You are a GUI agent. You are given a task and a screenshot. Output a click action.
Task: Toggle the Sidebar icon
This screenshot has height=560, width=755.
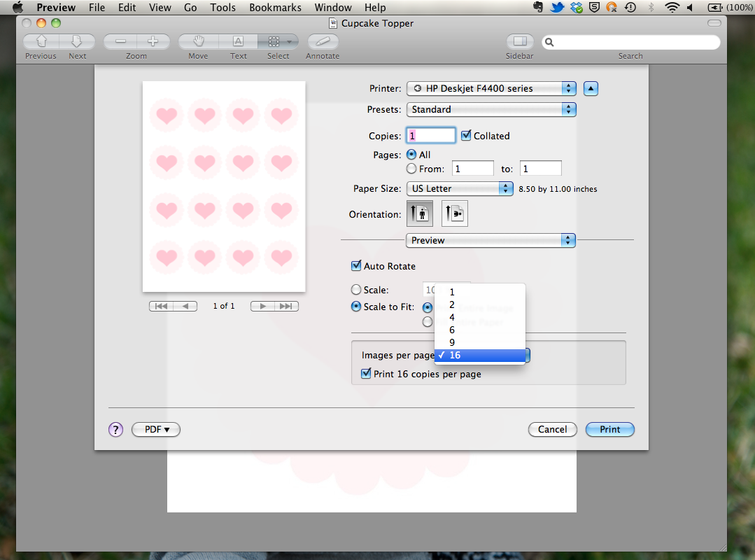pyautogui.click(x=519, y=41)
